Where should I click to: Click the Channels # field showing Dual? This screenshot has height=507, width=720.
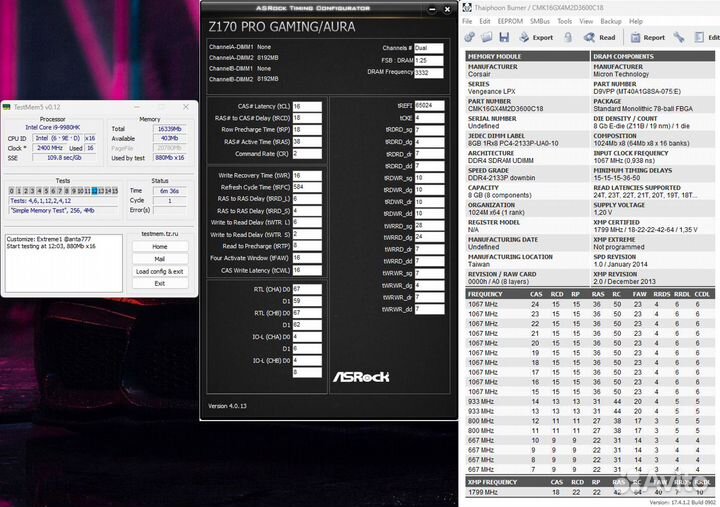tap(429, 48)
